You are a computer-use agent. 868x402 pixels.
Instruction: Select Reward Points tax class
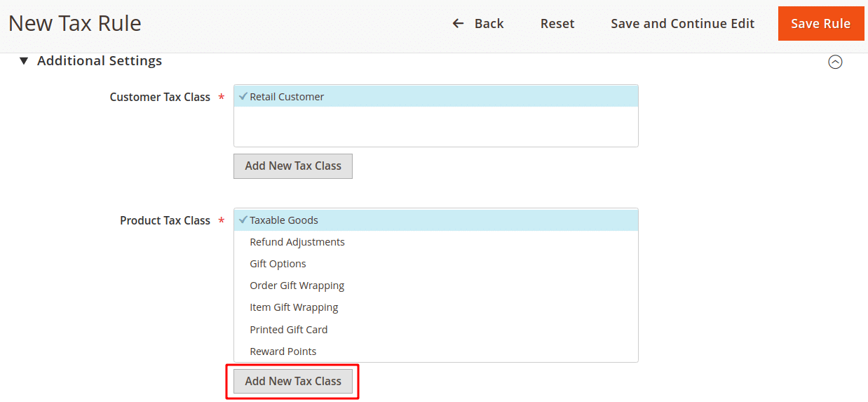coord(283,351)
